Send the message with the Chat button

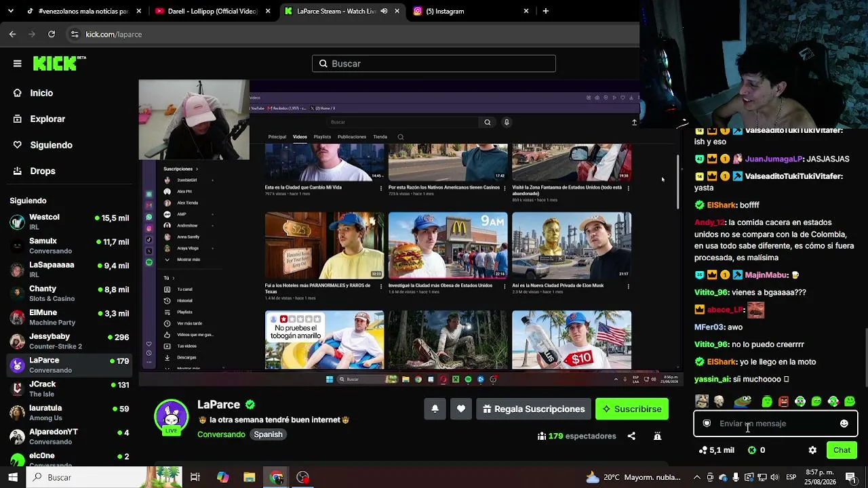(x=842, y=450)
